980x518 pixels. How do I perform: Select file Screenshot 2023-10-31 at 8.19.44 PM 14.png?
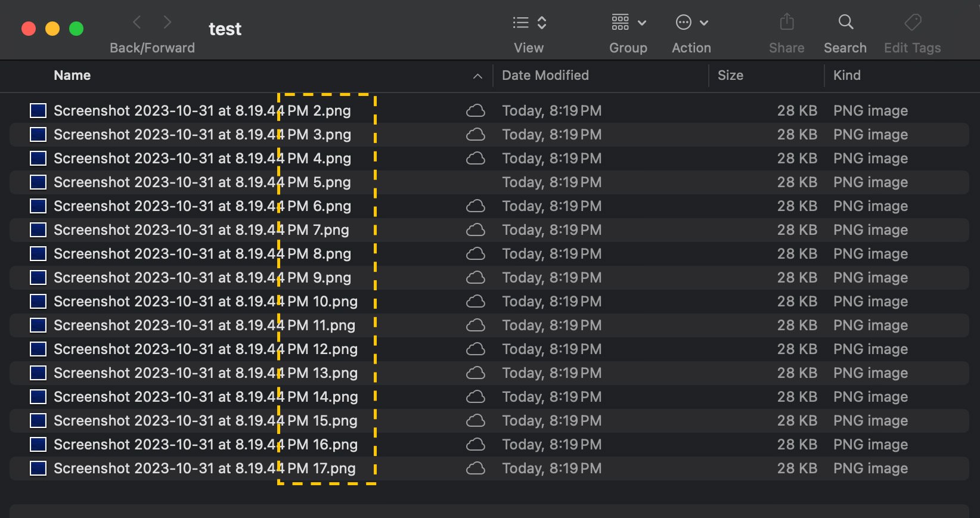206,397
